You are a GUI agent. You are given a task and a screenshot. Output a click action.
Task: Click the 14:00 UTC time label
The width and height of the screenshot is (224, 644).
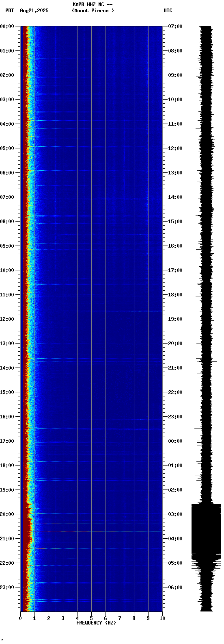pyautogui.click(x=175, y=197)
